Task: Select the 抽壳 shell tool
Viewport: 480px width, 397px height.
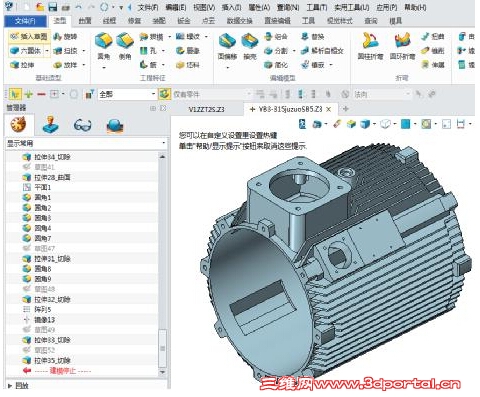Action: pyautogui.click(x=250, y=47)
